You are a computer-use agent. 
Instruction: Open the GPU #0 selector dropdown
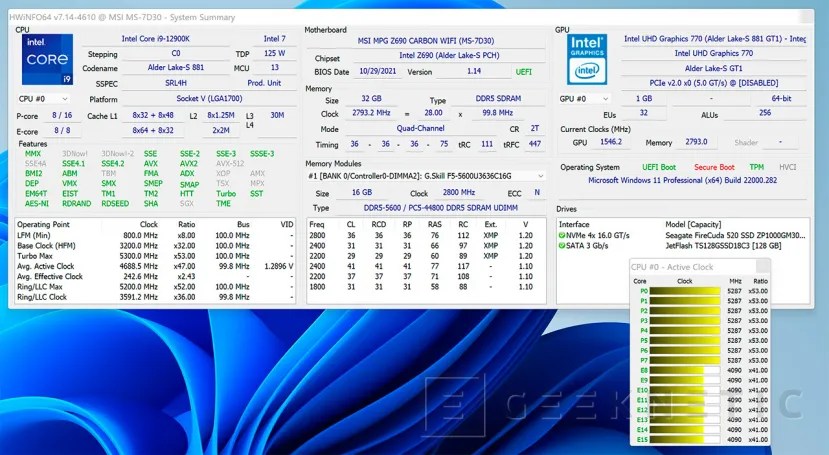tap(584, 99)
